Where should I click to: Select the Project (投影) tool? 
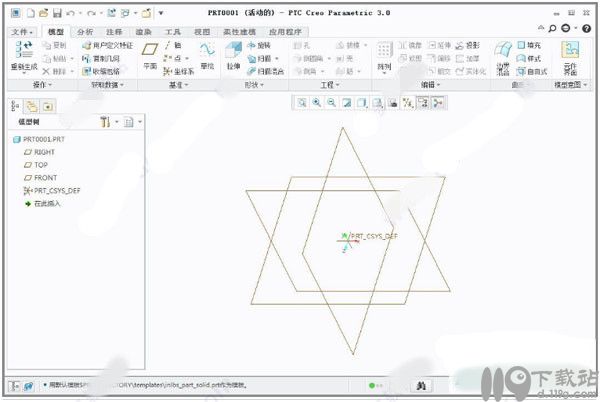click(x=468, y=46)
